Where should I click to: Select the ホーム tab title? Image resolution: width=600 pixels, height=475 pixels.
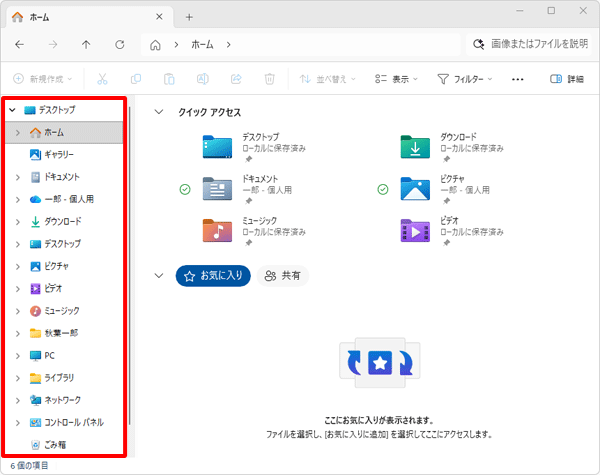39,17
